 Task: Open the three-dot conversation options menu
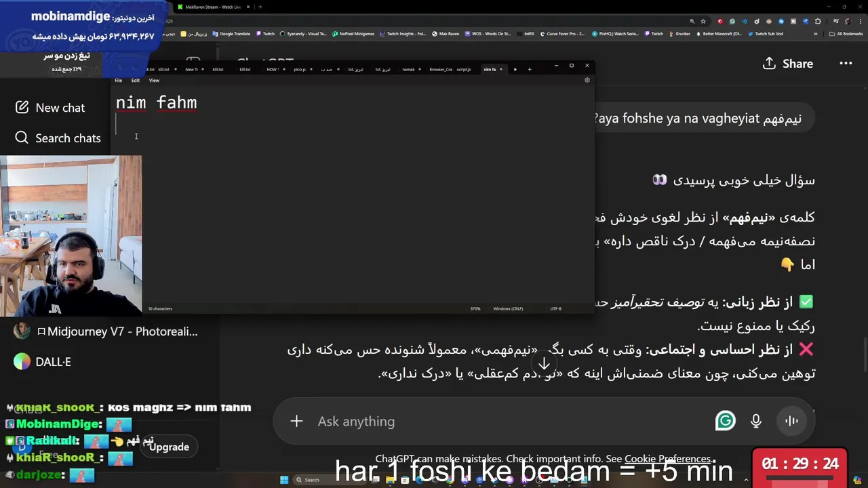coord(846,64)
